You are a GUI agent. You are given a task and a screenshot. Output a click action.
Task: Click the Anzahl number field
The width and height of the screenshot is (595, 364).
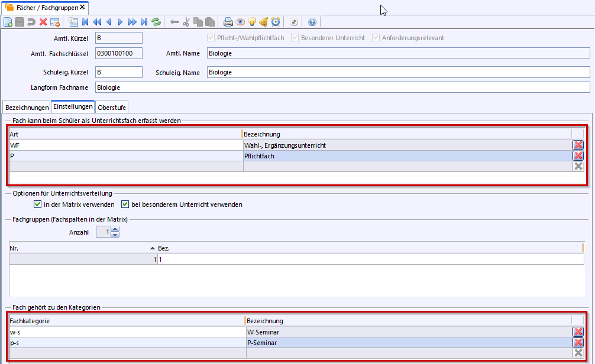pyautogui.click(x=104, y=232)
